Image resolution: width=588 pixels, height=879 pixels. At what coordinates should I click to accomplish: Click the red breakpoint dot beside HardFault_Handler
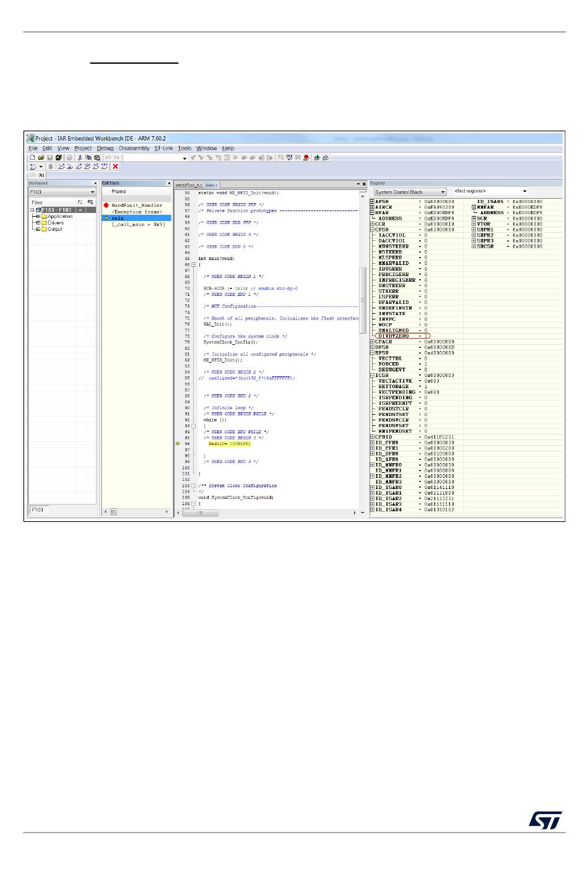click(106, 205)
